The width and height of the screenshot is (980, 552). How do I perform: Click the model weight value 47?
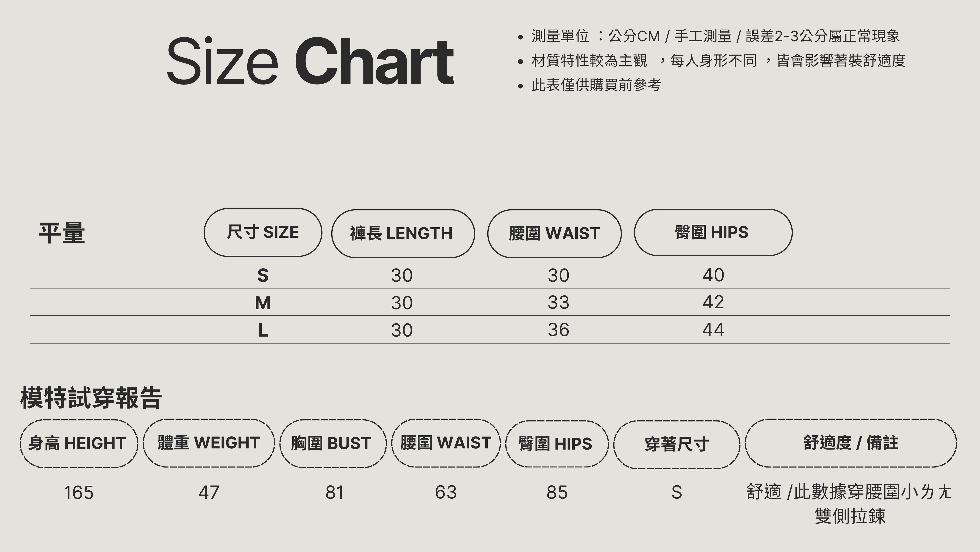208,492
